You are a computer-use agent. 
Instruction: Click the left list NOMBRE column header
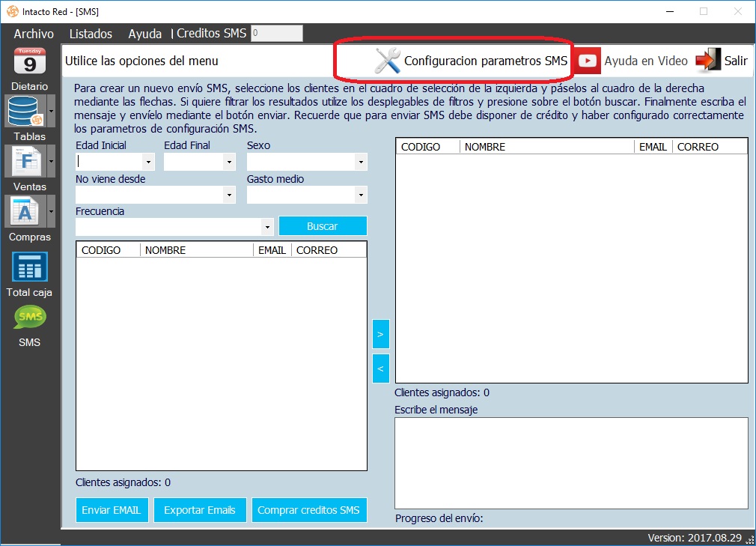point(197,250)
